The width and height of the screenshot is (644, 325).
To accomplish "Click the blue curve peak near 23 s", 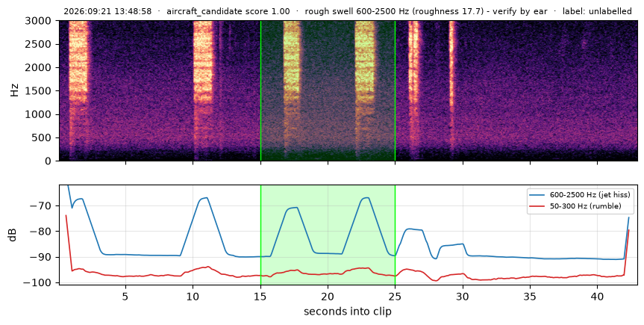I will pos(366,198).
